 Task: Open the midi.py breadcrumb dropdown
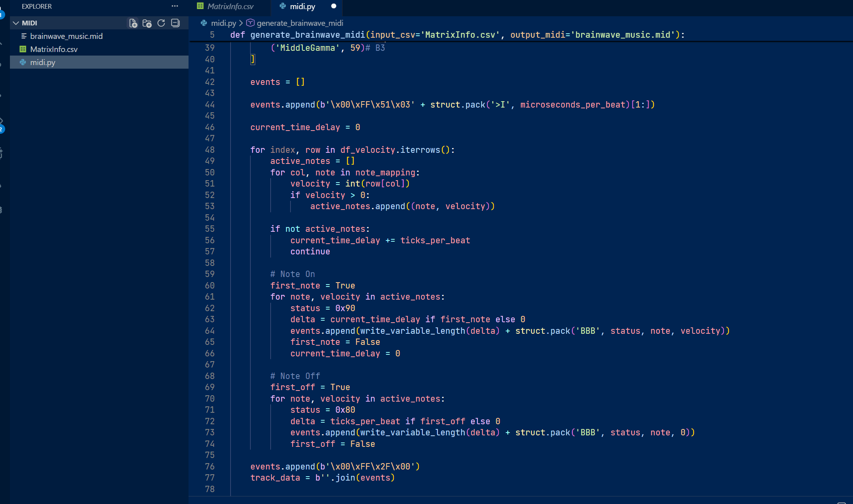tap(223, 23)
